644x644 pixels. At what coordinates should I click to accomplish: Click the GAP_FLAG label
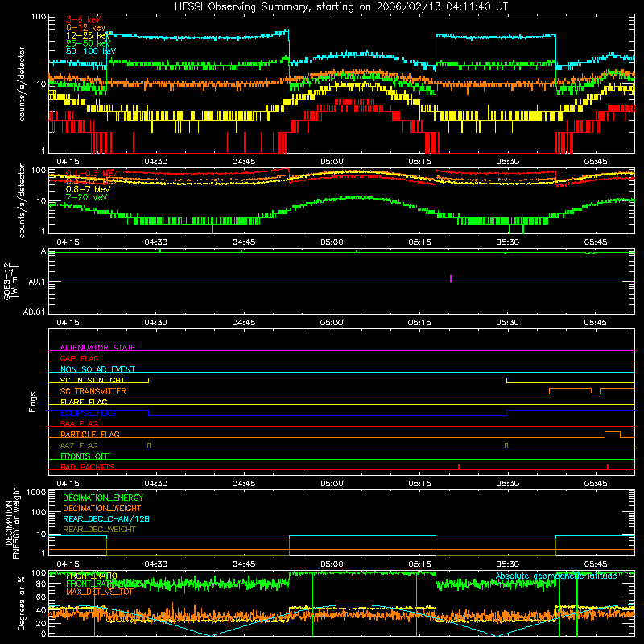[79, 358]
